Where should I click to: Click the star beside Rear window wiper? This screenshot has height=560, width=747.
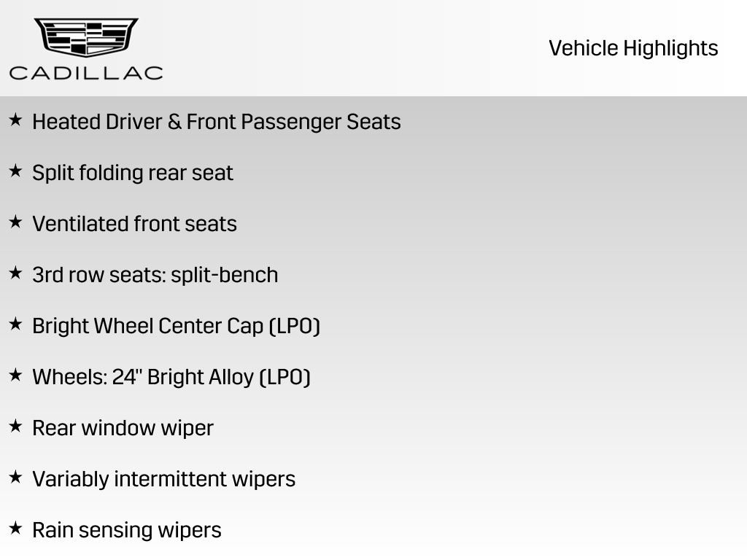[x=15, y=427]
